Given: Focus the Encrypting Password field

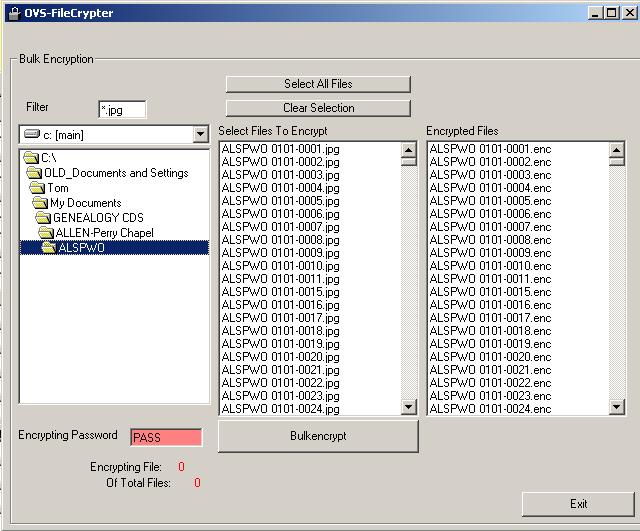Looking at the screenshot, I should pyautogui.click(x=166, y=438).
